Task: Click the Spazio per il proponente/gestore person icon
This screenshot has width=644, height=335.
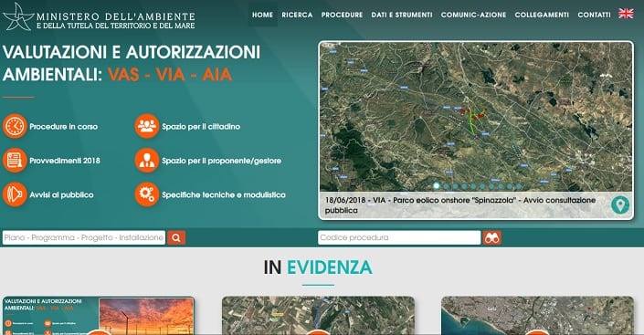Action: 147,160
